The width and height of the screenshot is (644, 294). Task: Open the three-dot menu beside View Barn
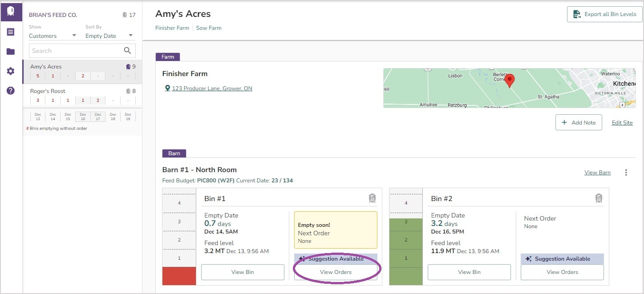pos(626,172)
